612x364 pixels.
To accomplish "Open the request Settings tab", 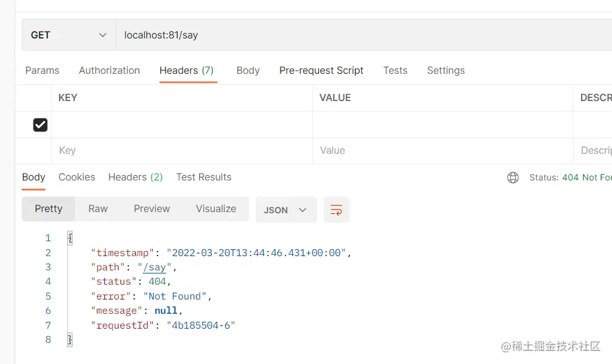I will coord(446,70).
